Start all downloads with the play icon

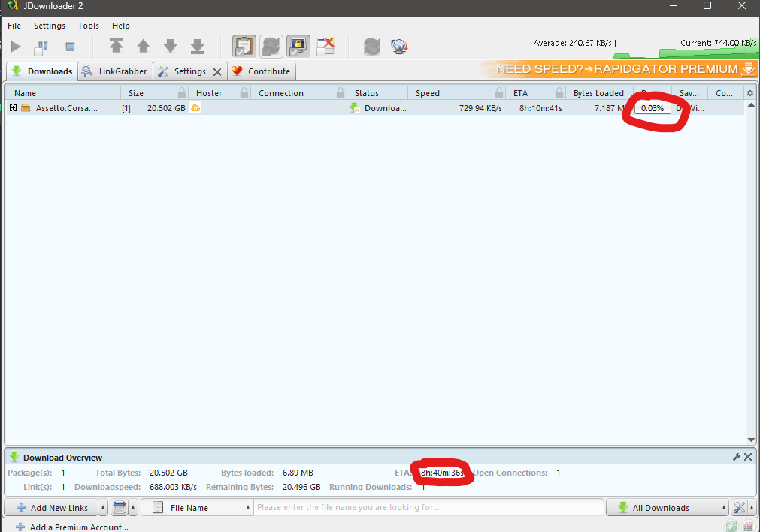click(16, 47)
